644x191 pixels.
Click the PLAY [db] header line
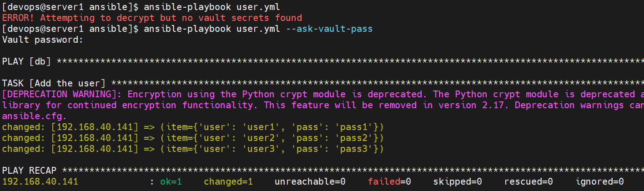[323, 62]
